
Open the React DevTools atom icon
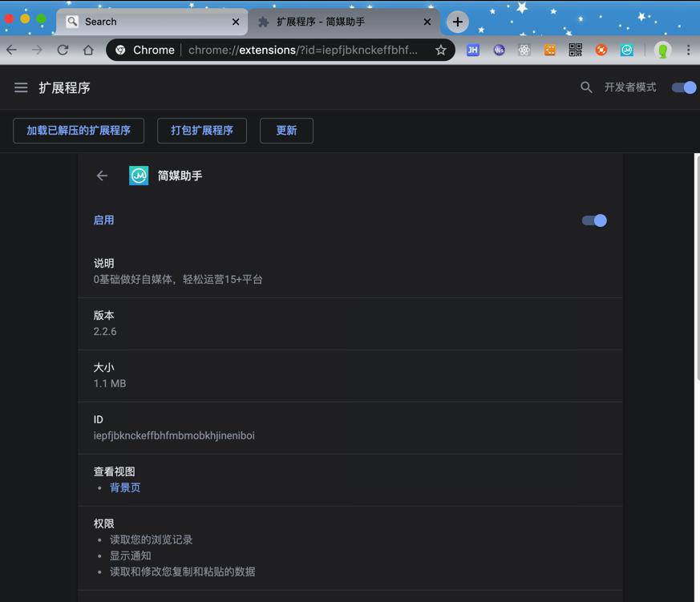524,50
